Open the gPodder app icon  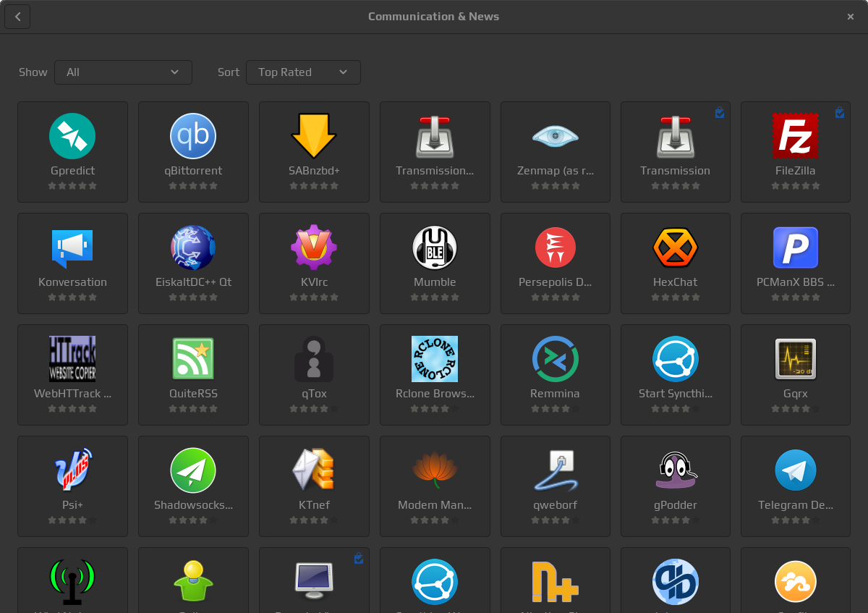coord(675,470)
